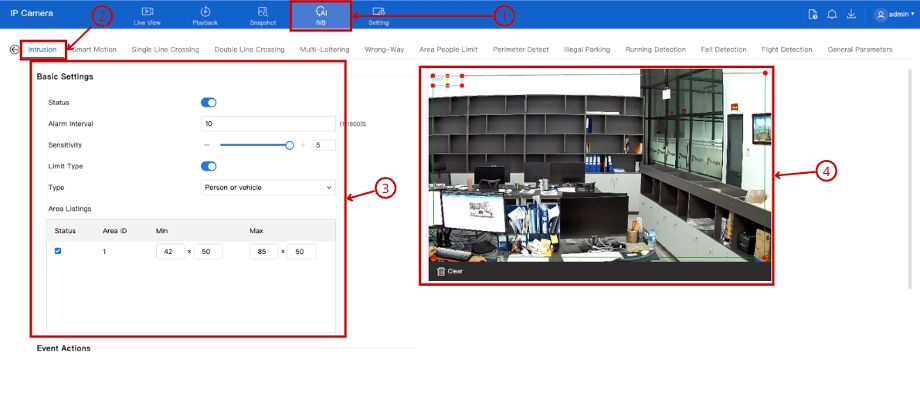Viewport: 920px width, 408px height.
Task: Click the IP Camera title text
Action: tap(32, 13)
